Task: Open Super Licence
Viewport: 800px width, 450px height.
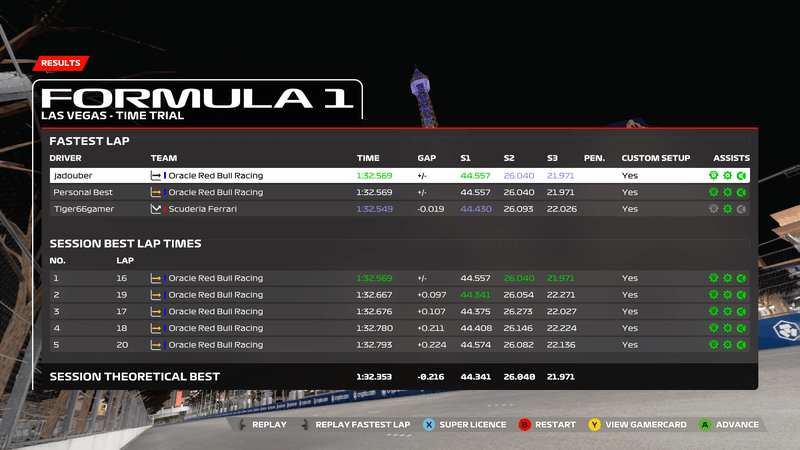Action: 472,424
